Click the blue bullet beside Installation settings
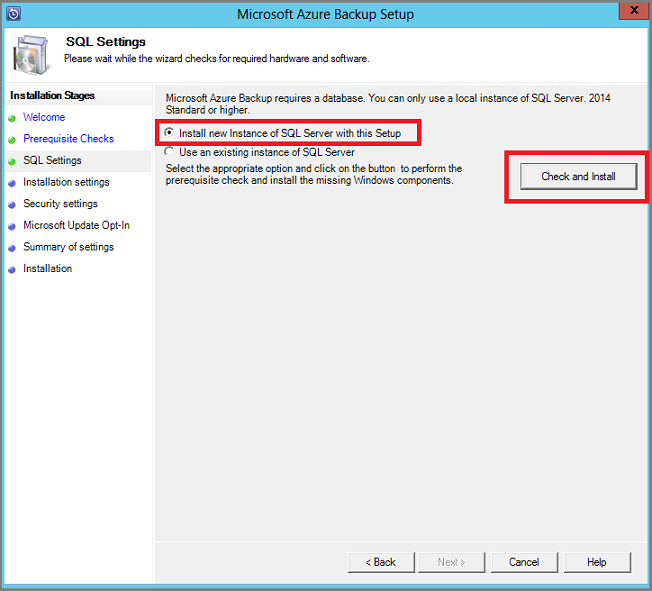Viewport: 652px width, 591px height. (x=12, y=183)
